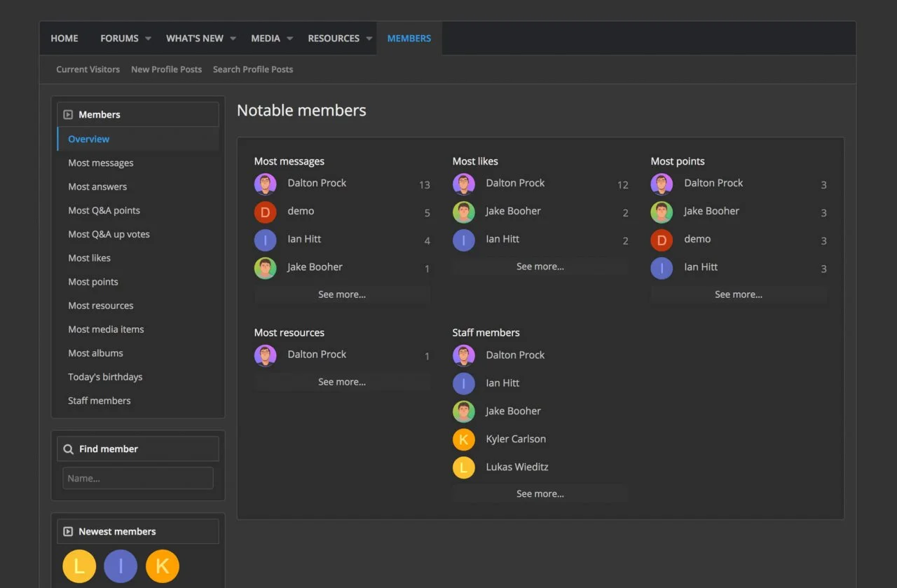Expand the Forums dropdown arrow
Viewport: 897px width, 588px height.
[148, 39]
